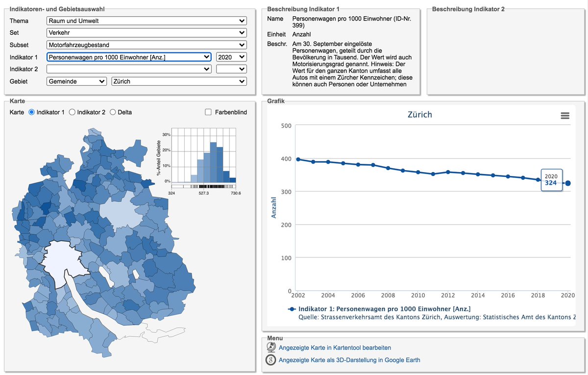Open the empty Indikator 2 year dropdown
The height and width of the screenshot is (375, 588).
[231, 69]
